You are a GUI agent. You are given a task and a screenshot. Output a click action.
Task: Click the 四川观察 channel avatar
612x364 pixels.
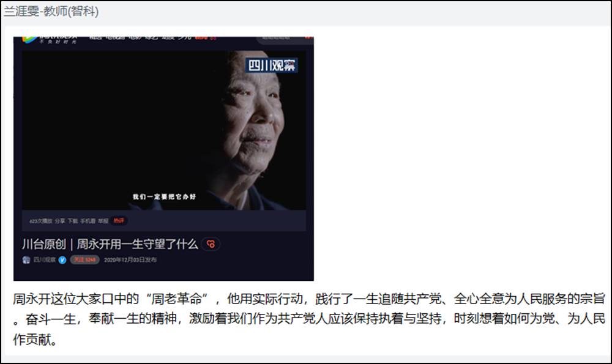coord(26,260)
